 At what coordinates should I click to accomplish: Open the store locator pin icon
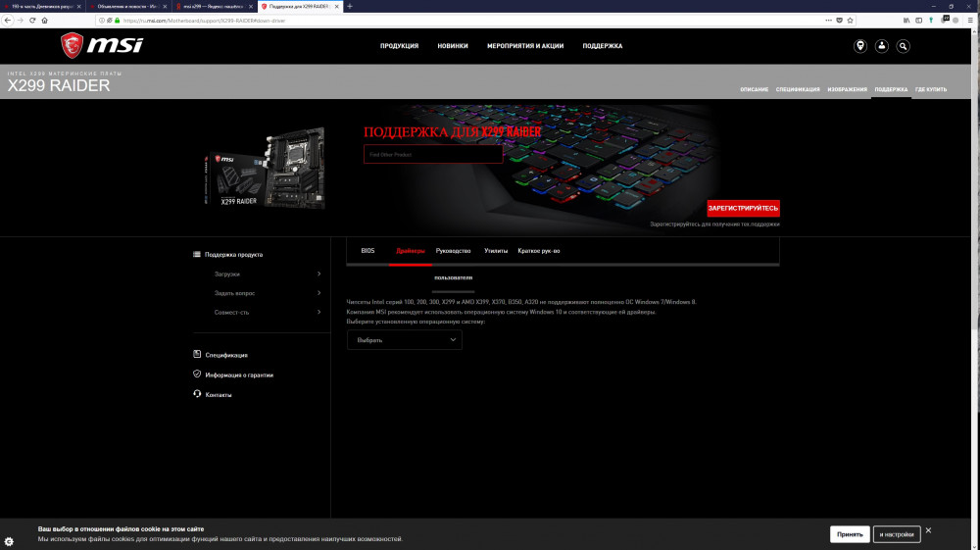[860, 46]
